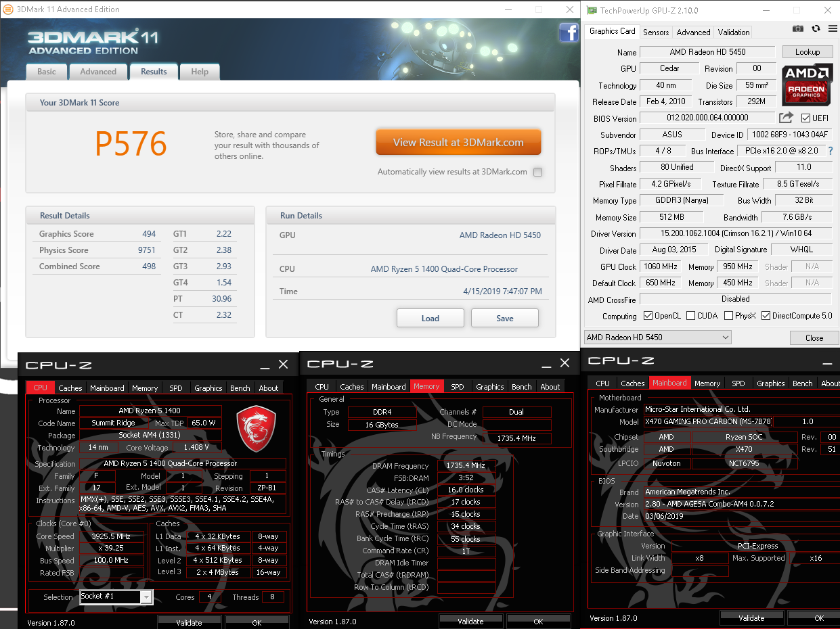Click the GPU-Z Name field AMD Radeon HD 5450
Viewport: 840px width, 629px height.
[x=707, y=52]
